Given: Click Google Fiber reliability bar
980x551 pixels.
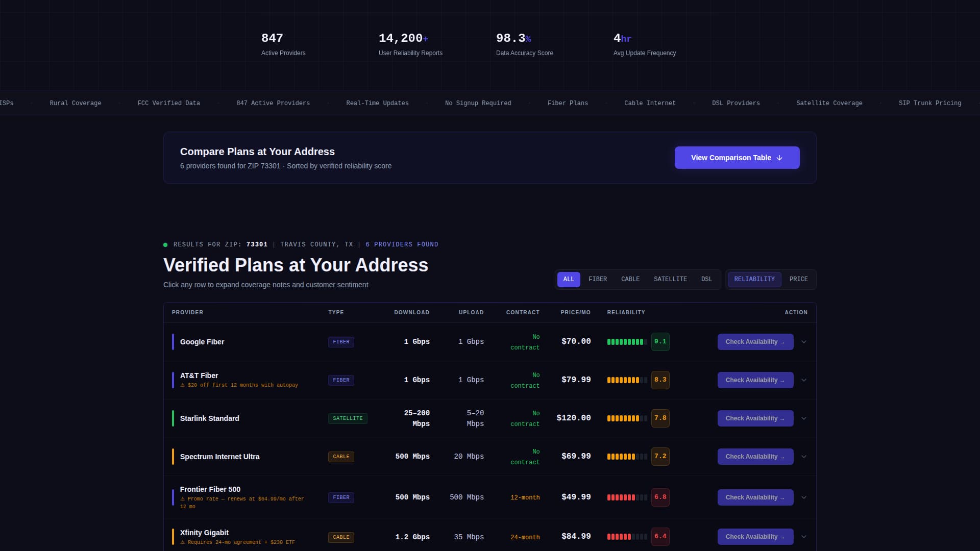Looking at the screenshot, I should (x=627, y=342).
